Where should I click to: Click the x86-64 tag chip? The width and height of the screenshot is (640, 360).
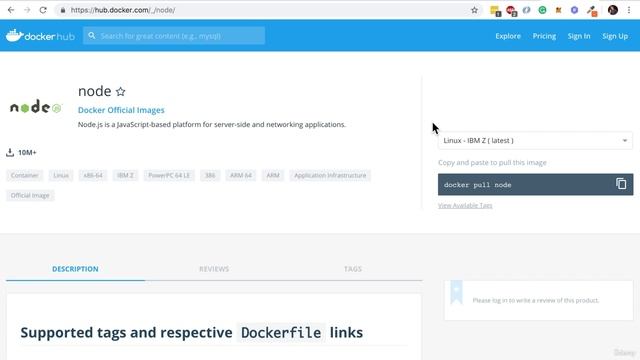coord(93,176)
